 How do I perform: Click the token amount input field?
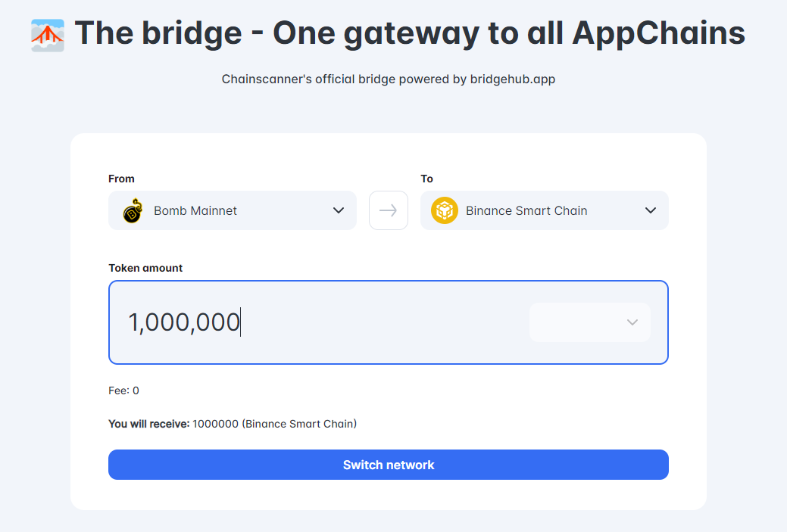pyautogui.click(x=389, y=322)
